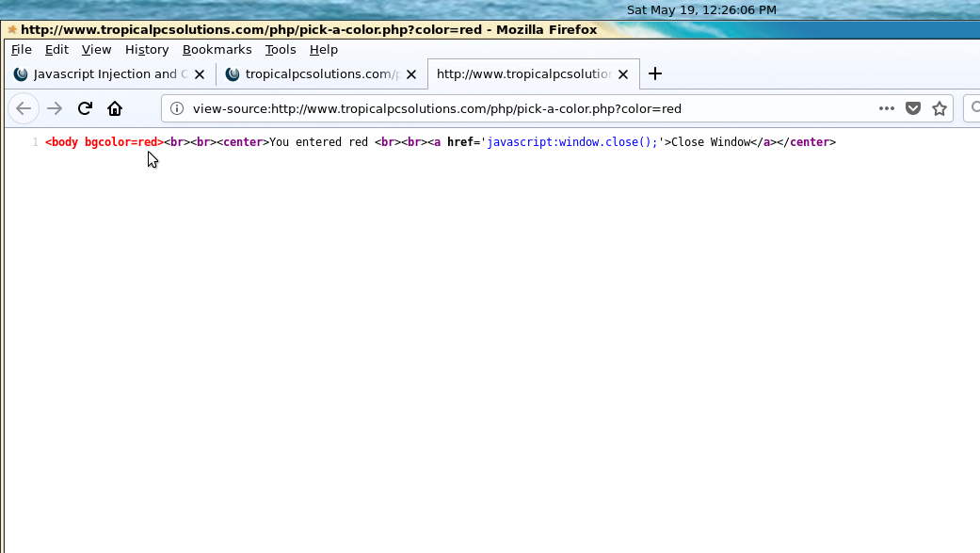Open a new tab with plus button
The image size is (980, 553).
click(x=655, y=73)
